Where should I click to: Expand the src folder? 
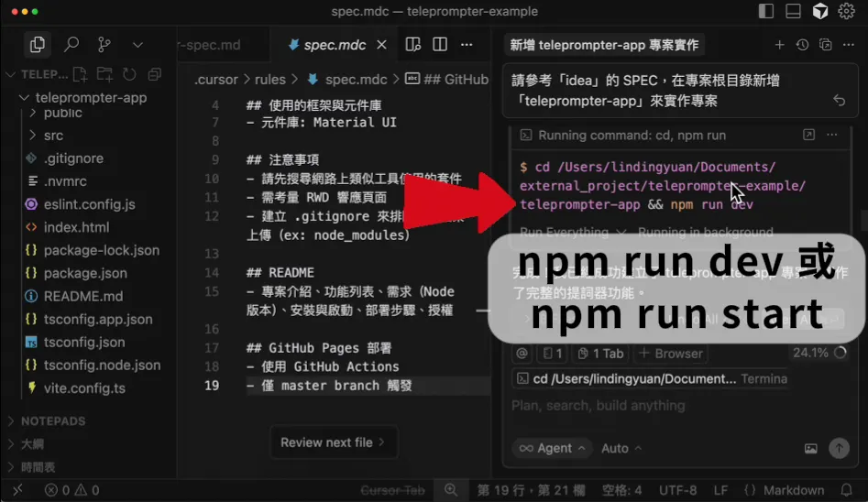click(53, 135)
